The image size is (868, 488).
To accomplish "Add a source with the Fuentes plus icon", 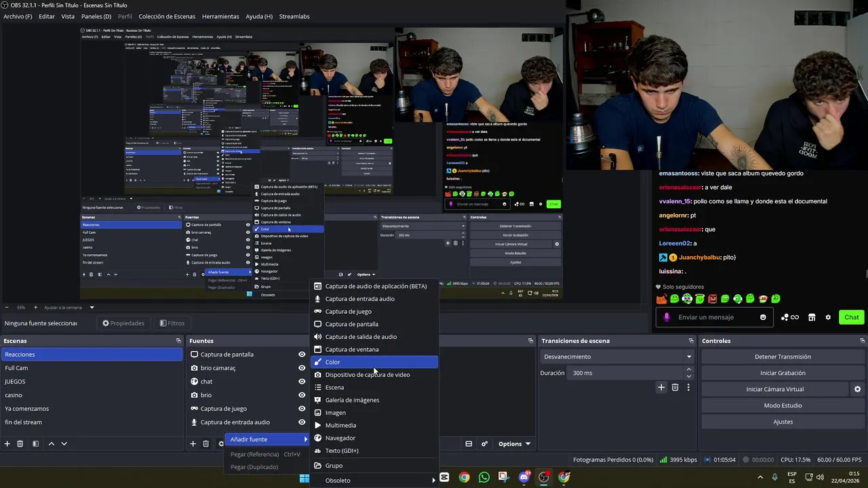I will (193, 444).
